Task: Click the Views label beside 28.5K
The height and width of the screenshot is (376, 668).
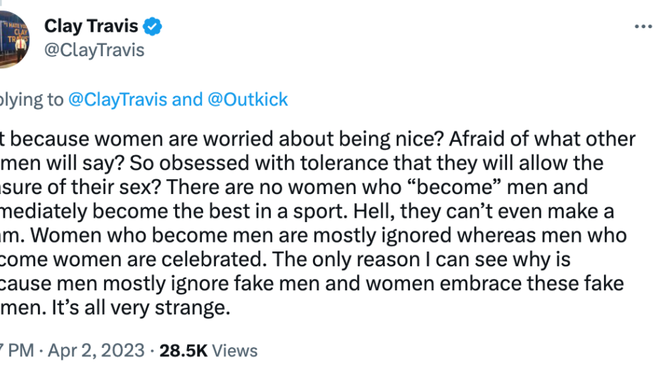Action: [x=235, y=351]
